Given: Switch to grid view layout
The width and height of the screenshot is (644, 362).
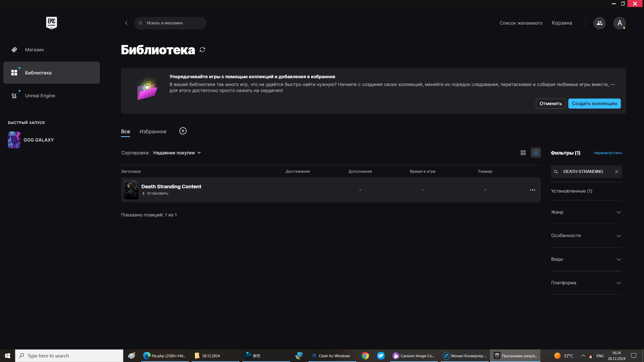Looking at the screenshot, I should (x=523, y=153).
